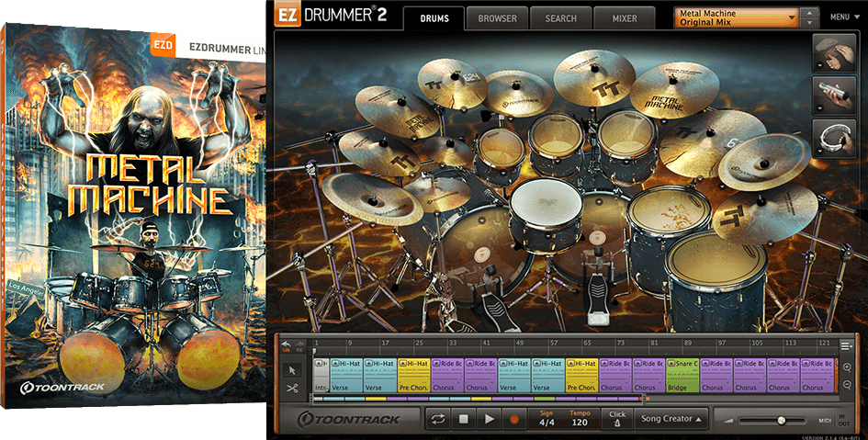868x440 pixels.
Task: Click bar 89 on the timeline ruler
Action: pos(688,344)
